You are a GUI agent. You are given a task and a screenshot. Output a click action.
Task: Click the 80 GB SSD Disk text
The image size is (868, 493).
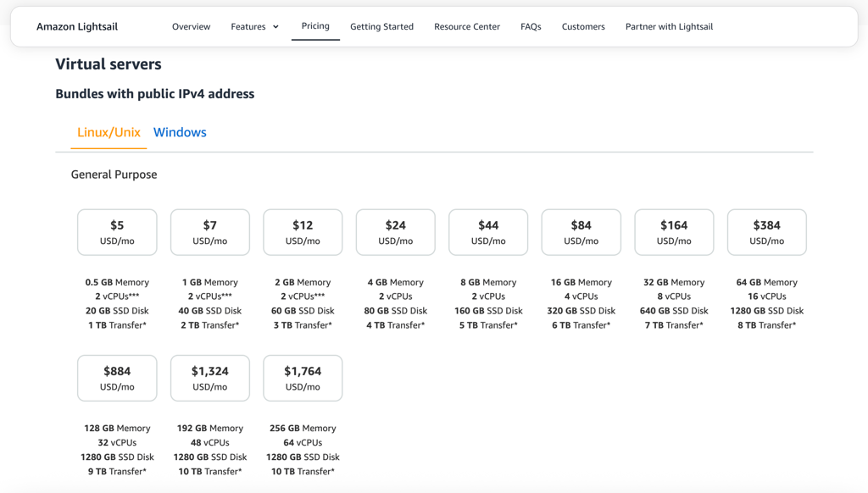point(396,311)
